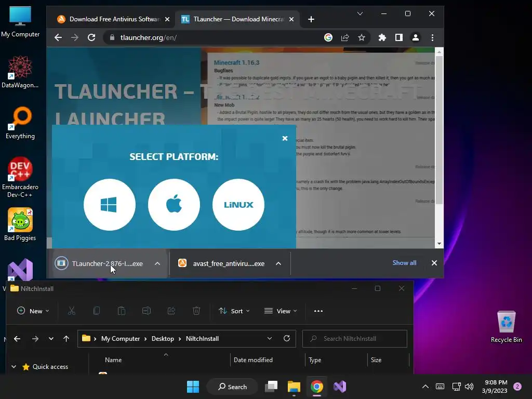Click Show all downloads link
Image resolution: width=532 pixels, height=399 pixels.
(404, 263)
